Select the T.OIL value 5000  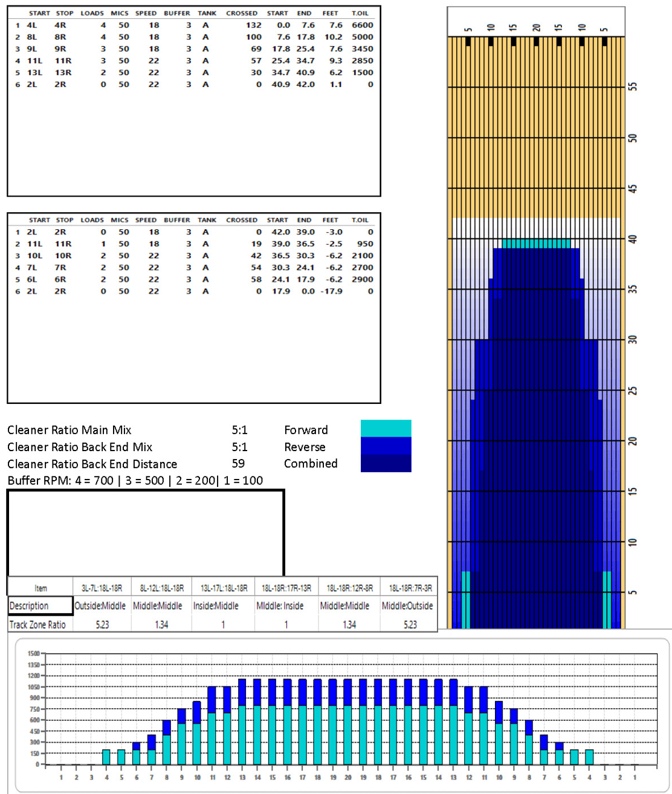point(363,37)
